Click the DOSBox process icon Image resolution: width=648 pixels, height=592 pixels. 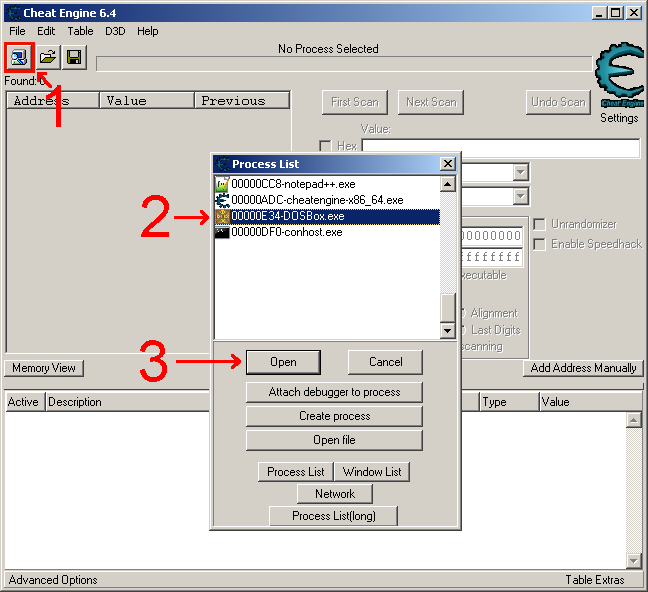[222, 217]
